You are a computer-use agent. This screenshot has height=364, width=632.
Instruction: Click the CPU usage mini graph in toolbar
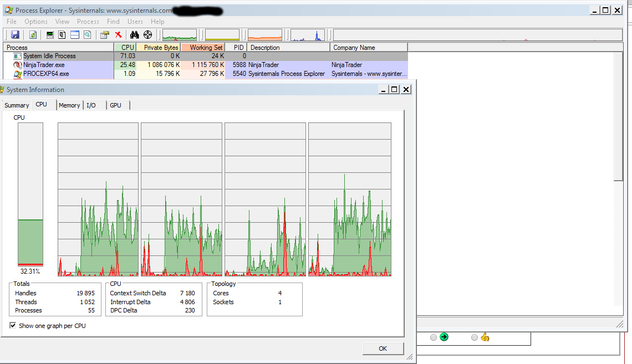pyautogui.click(x=180, y=35)
